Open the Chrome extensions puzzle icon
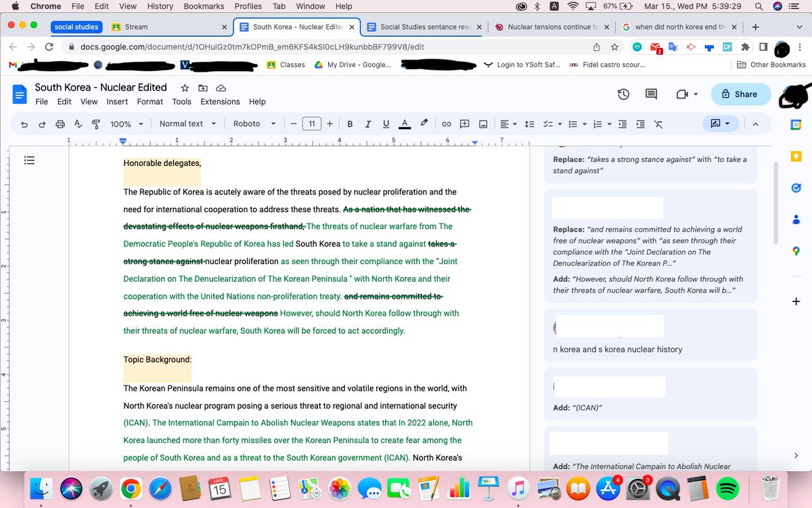Screen dimensions: 812x508 click(x=745, y=47)
